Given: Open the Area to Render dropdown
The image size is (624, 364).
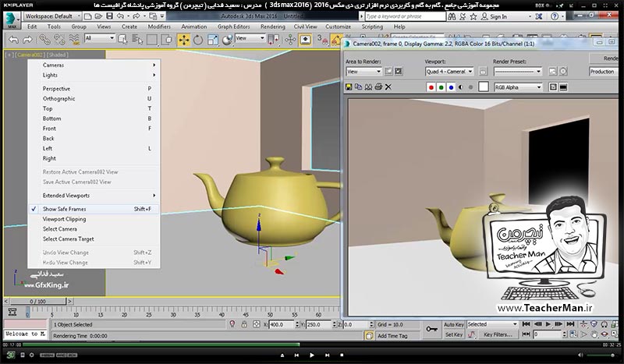Looking at the screenshot, I should coord(363,72).
